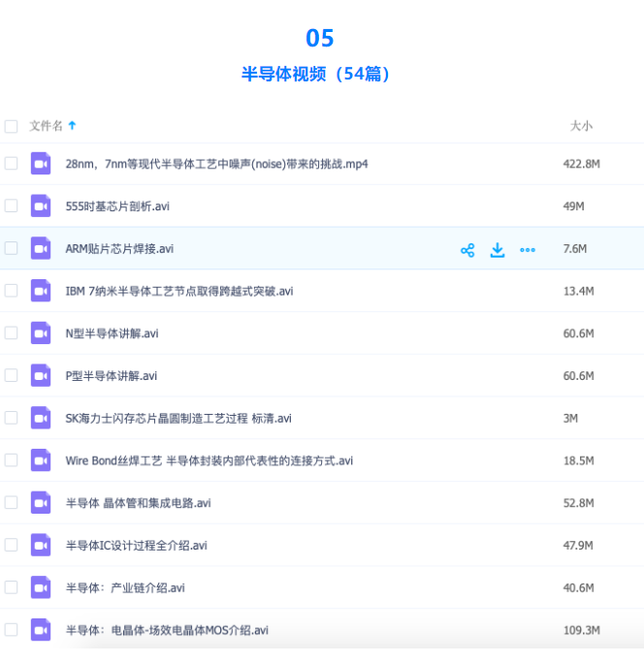The height and width of the screenshot is (663, 644).
Task: Click video icon of Wire Bond丝焊工艺 file
Action: coord(41,460)
